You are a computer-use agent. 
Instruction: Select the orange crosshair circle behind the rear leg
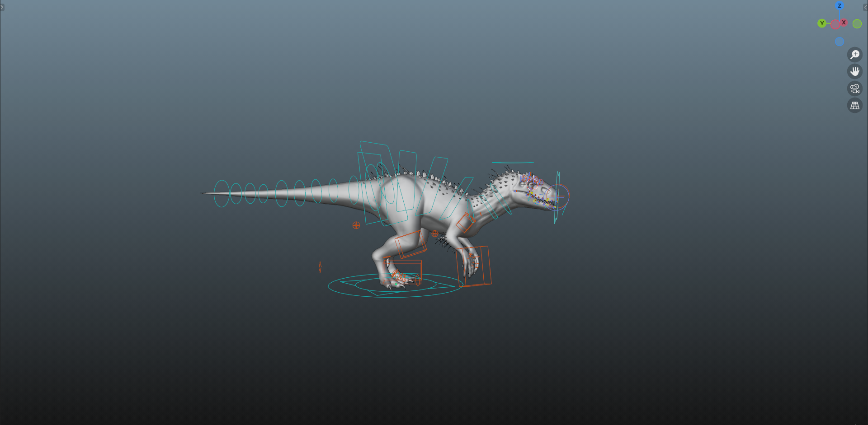pyautogui.click(x=356, y=225)
